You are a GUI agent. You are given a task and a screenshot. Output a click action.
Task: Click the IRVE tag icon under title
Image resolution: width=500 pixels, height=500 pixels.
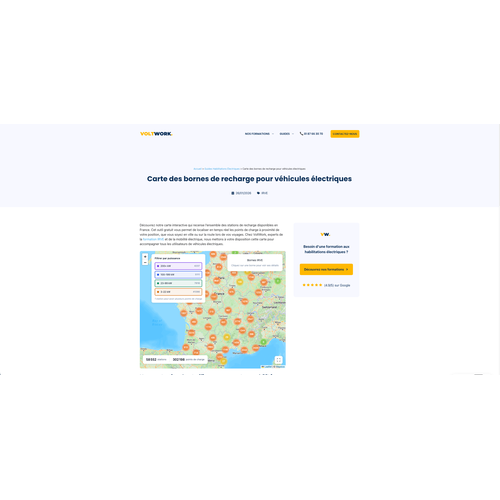[x=258, y=193]
